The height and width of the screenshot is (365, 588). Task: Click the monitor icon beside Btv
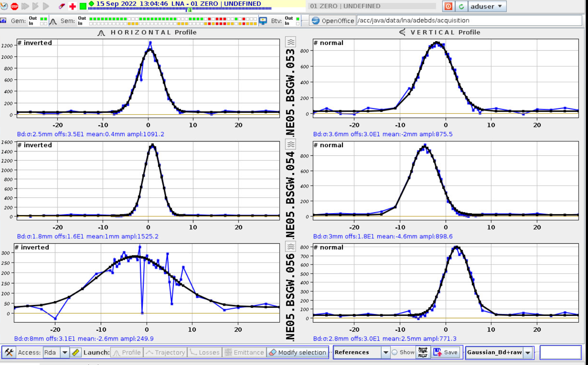coord(263,21)
